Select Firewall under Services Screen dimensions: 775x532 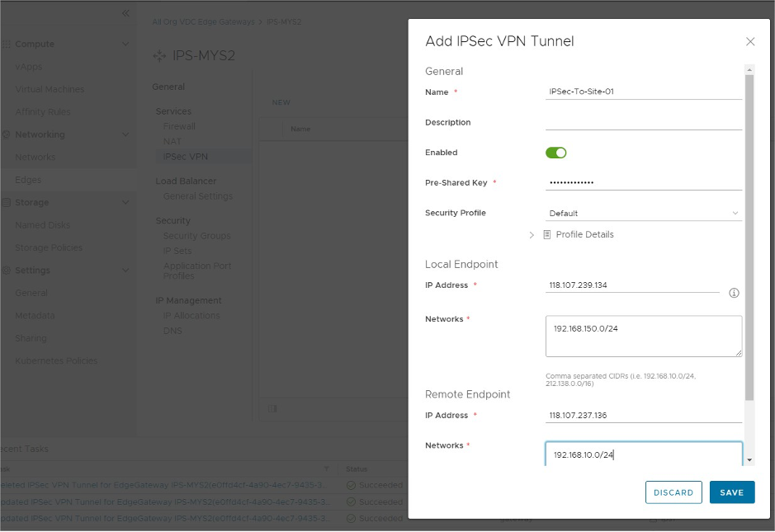pyautogui.click(x=179, y=126)
